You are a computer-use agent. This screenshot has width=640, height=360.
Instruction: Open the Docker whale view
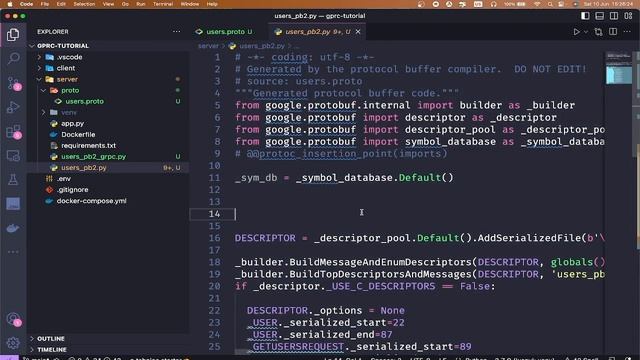click(x=13, y=228)
